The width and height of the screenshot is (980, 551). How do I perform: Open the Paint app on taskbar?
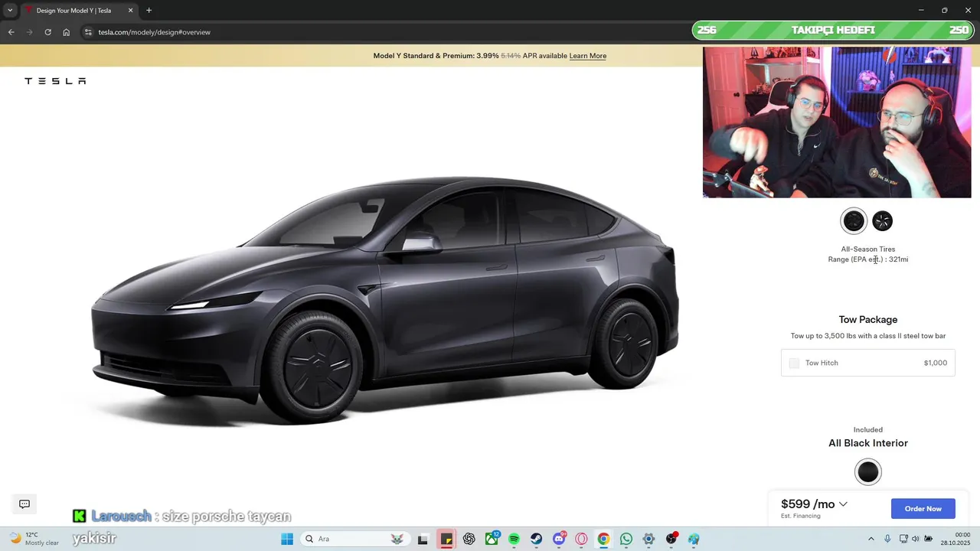point(694,539)
